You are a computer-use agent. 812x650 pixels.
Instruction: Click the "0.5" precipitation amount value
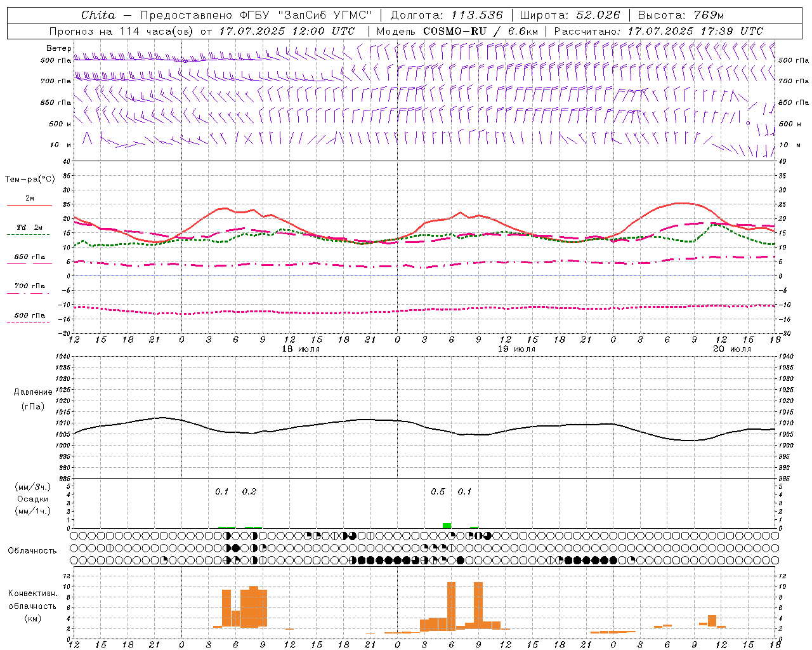coord(438,492)
